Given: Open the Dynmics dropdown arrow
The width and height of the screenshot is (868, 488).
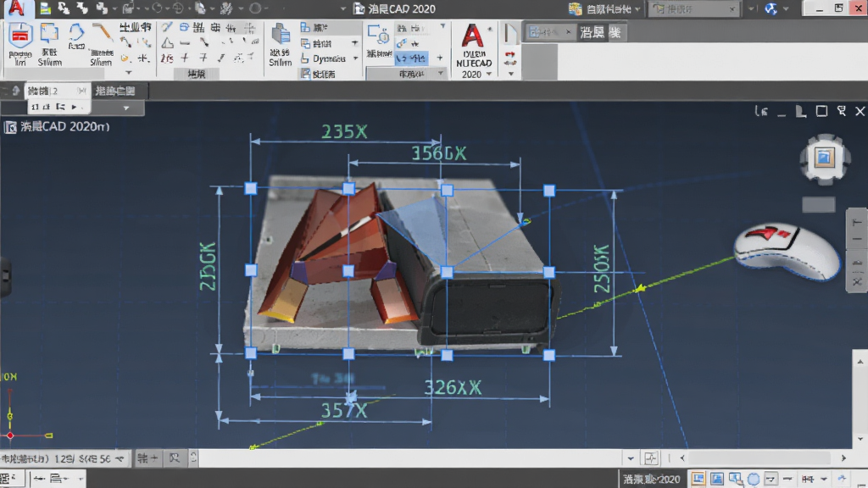Looking at the screenshot, I should pyautogui.click(x=355, y=58).
